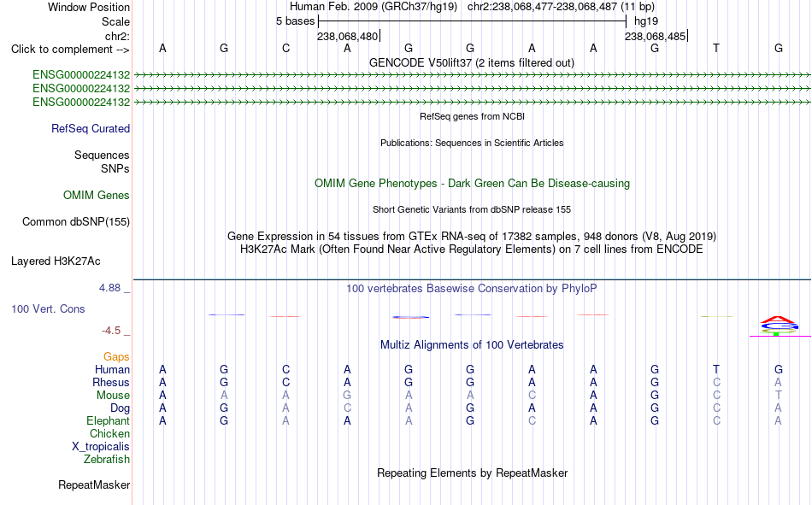This screenshot has width=812, height=505.
Task: Click the 'Gaps' label in Multiz track
Action: 116,357
